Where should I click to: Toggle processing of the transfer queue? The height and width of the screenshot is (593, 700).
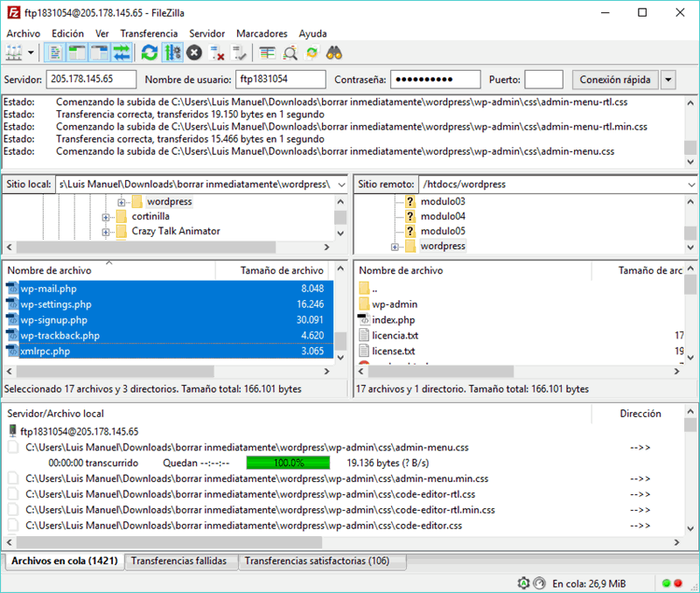pyautogui.click(x=172, y=53)
